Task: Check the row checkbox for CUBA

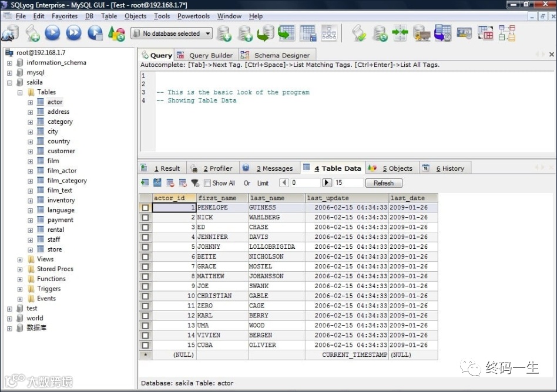Action: coord(145,345)
